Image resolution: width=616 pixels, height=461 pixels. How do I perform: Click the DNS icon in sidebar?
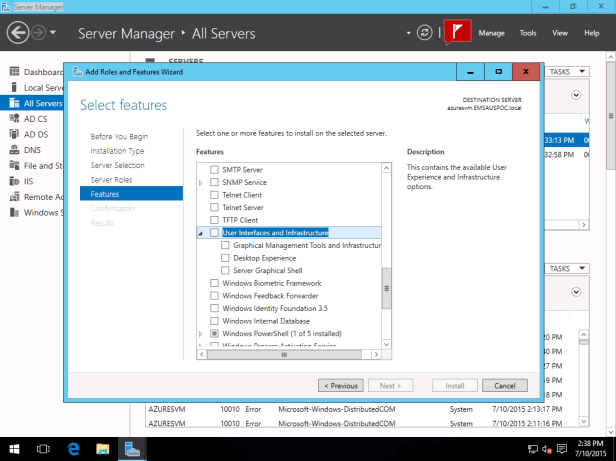14,149
